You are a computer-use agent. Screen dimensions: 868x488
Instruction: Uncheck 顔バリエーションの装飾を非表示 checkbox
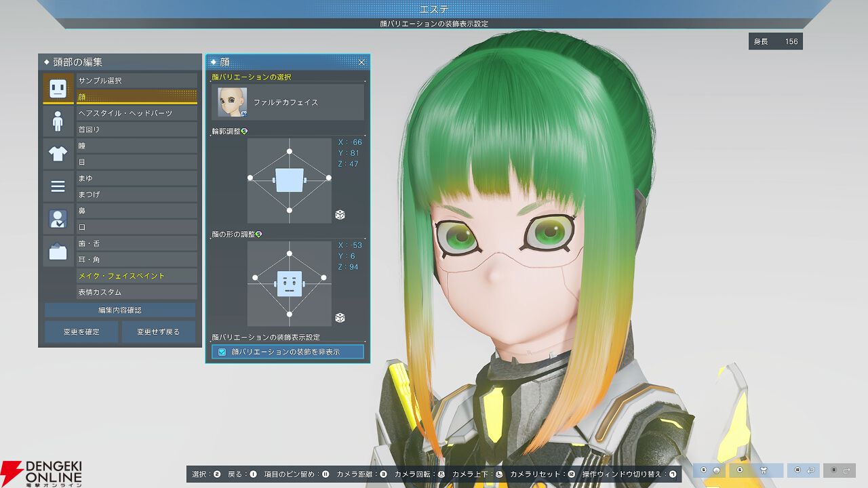tap(222, 352)
